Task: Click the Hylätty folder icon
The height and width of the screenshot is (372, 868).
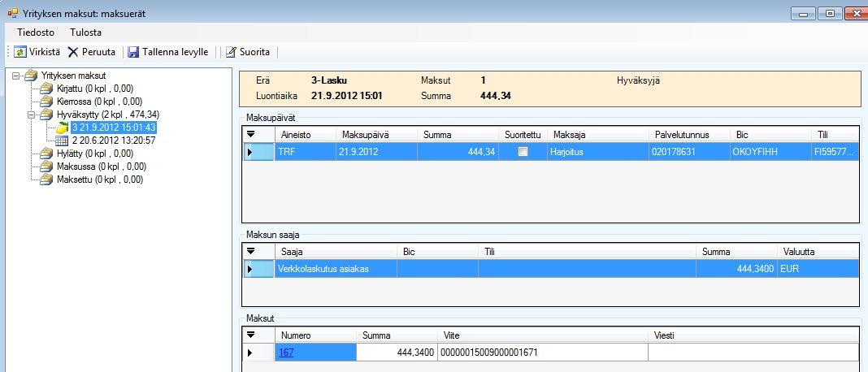Action: pos(48,154)
